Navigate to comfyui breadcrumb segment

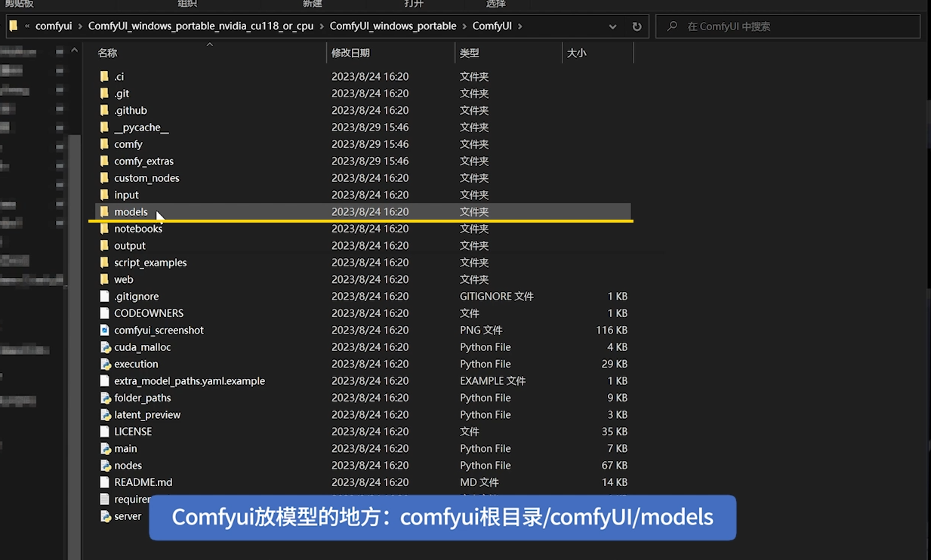[x=54, y=26]
